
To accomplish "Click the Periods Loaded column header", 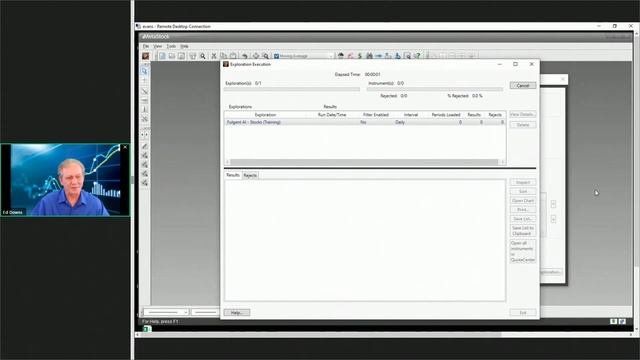I will click(446, 115).
